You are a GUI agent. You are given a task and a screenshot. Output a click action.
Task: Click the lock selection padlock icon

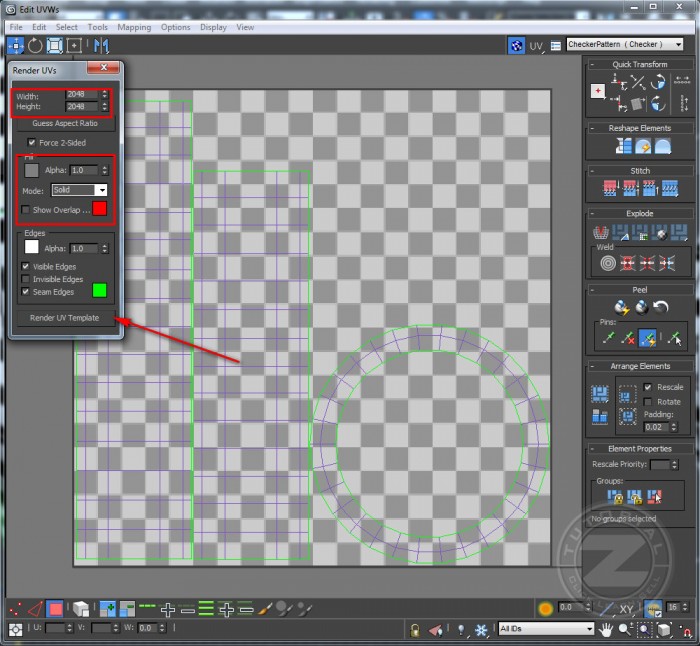pyautogui.click(x=414, y=628)
